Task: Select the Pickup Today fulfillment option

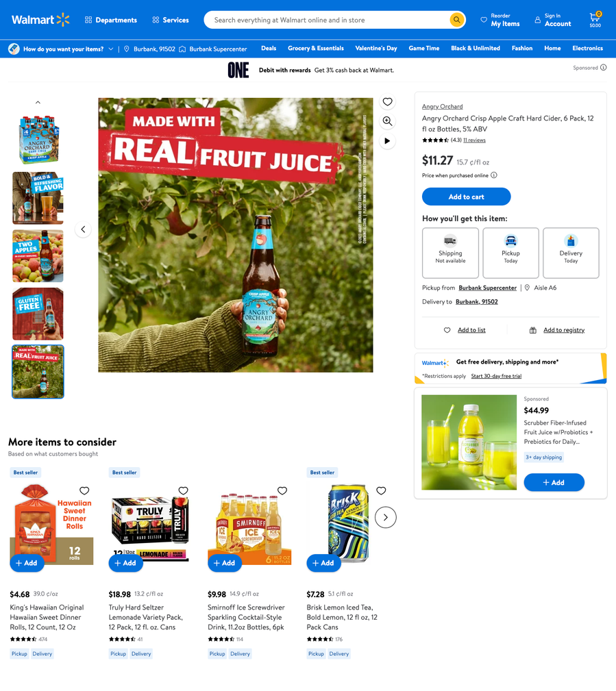Action: 510,253
